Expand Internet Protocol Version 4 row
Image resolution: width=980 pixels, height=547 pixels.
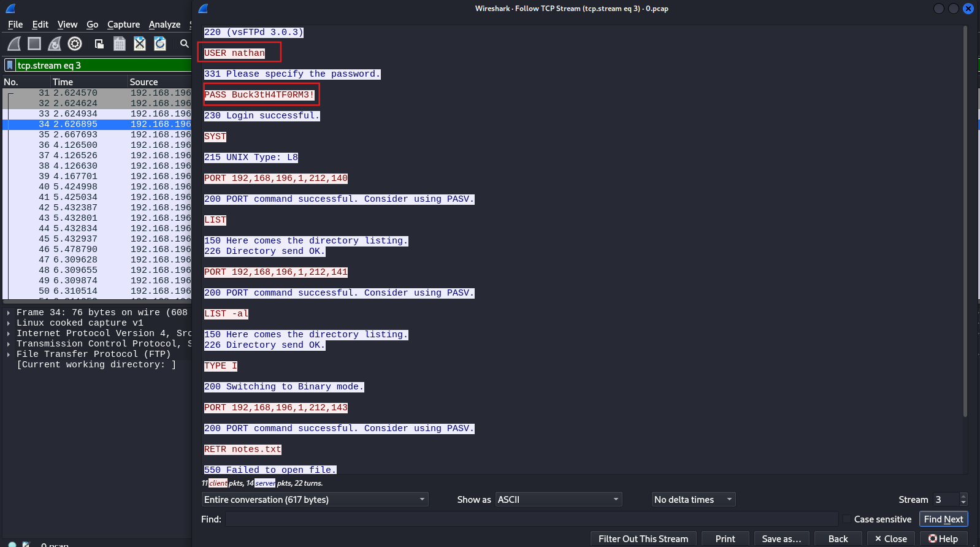[x=9, y=334]
